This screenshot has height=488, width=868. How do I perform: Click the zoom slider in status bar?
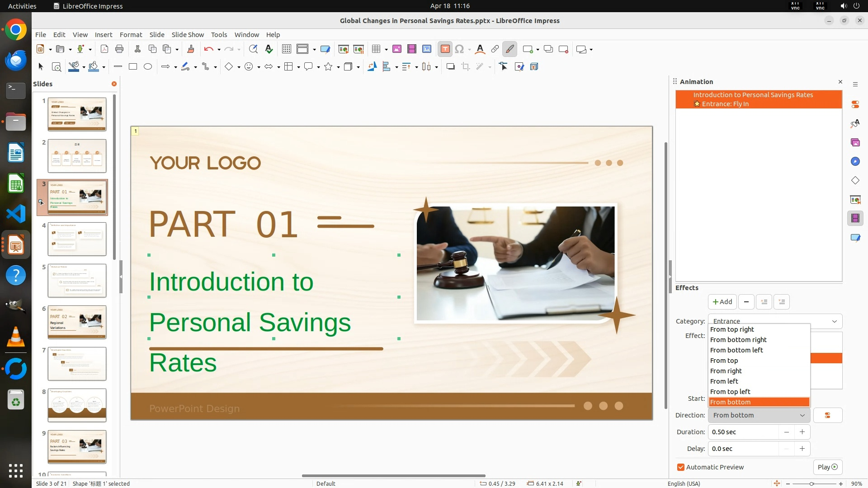pyautogui.click(x=811, y=483)
